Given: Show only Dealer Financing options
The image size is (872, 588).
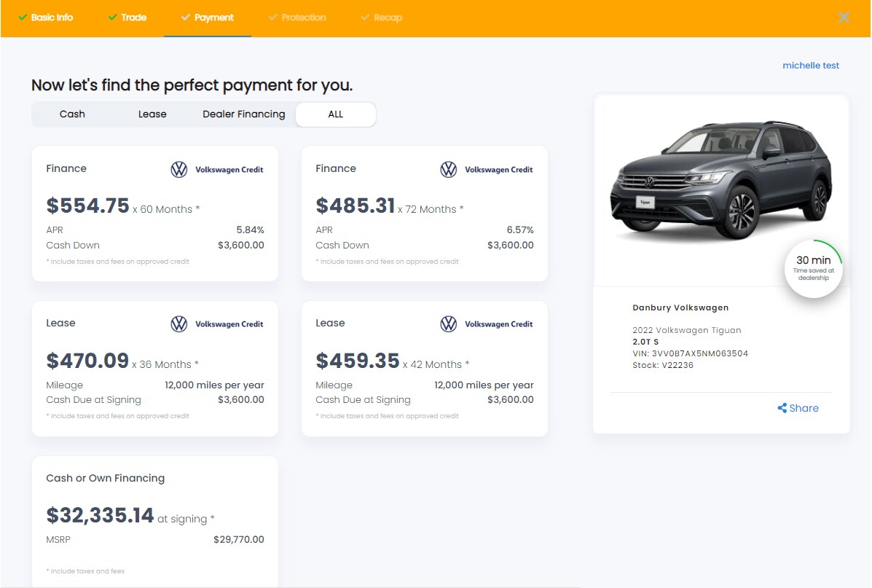Looking at the screenshot, I should point(244,114).
